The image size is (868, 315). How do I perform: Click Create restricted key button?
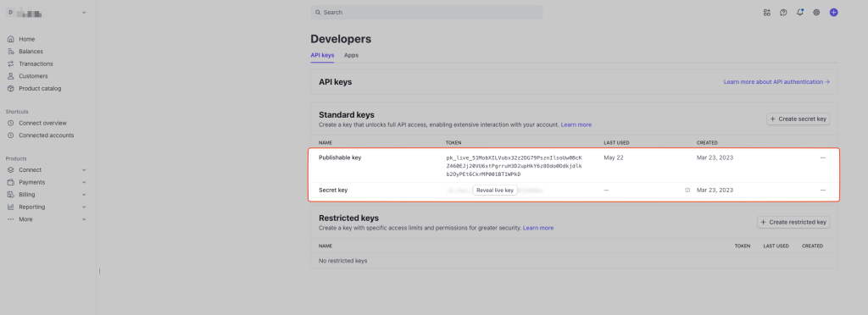click(793, 222)
